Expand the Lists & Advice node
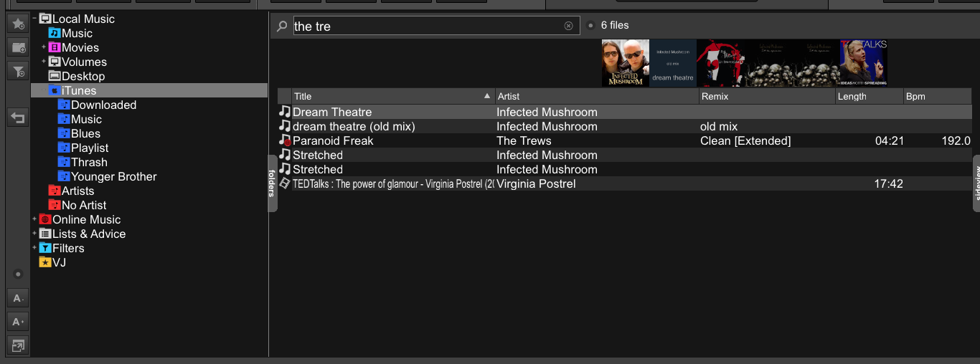 34,234
